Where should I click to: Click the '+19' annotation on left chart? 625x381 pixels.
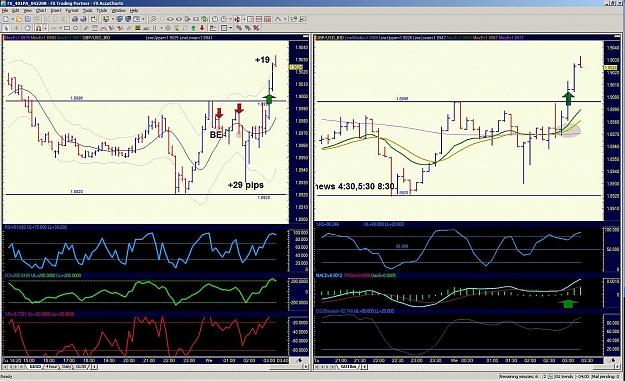coord(262,60)
